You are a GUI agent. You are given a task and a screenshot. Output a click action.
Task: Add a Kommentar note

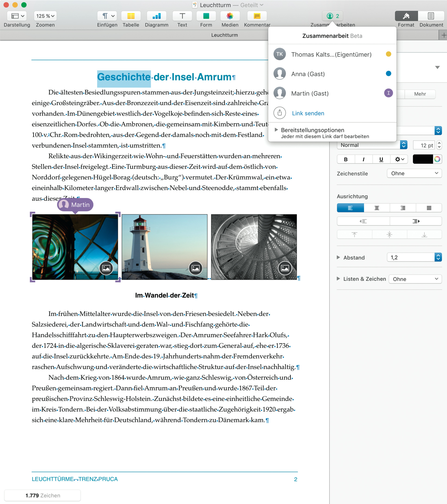pyautogui.click(x=257, y=16)
